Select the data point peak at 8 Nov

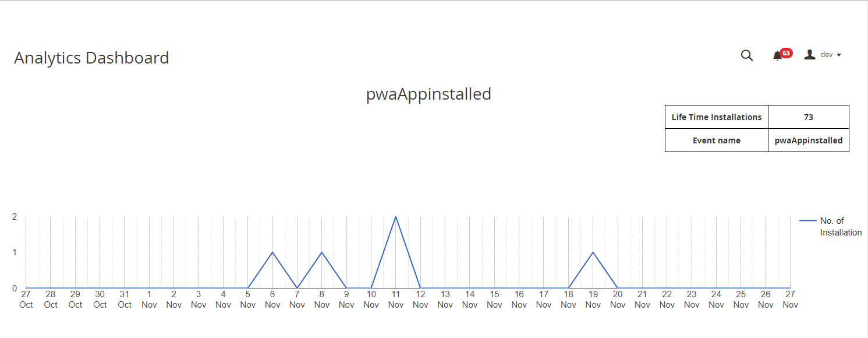click(x=322, y=252)
